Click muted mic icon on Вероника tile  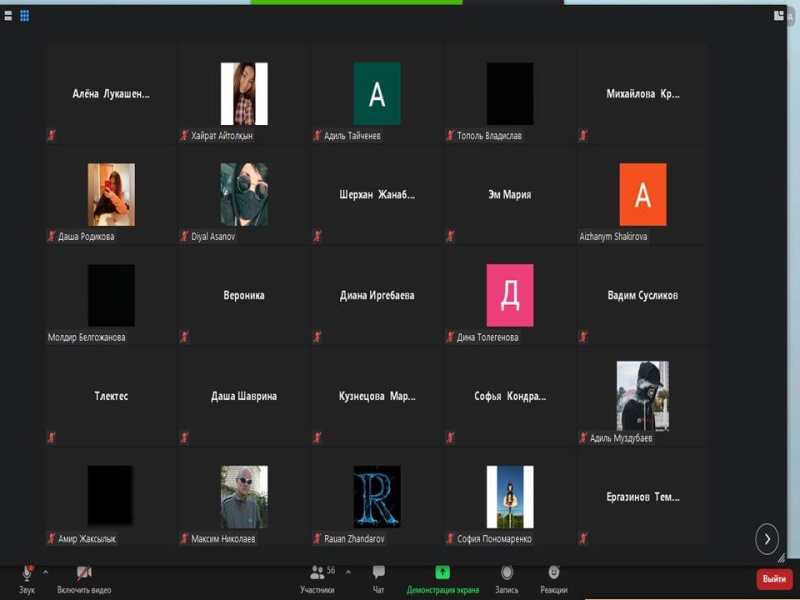coord(185,337)
